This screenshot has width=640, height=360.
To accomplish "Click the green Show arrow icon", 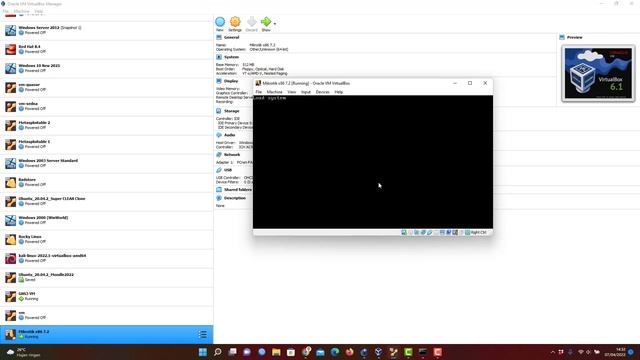I will (266, 22).
